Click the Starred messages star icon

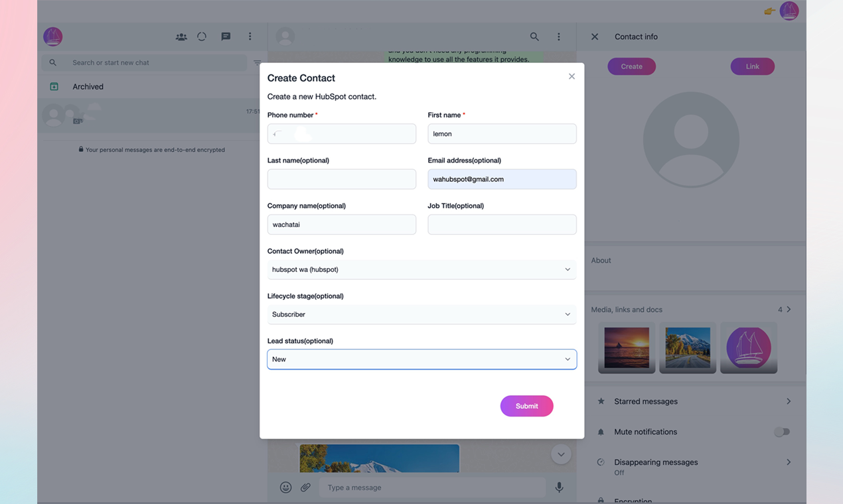601,401
